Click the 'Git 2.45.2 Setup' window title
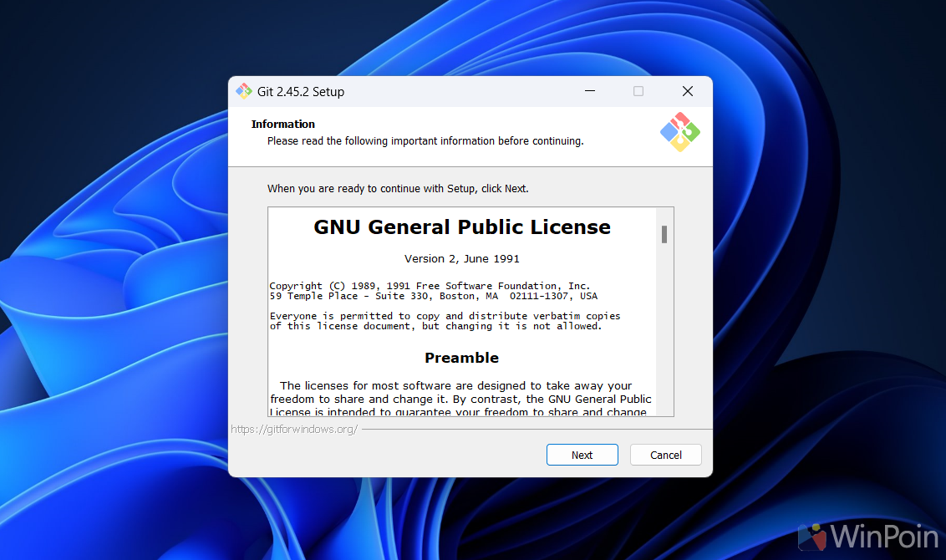The width and height of the screenshot is (946, 560). pos(301,92)
